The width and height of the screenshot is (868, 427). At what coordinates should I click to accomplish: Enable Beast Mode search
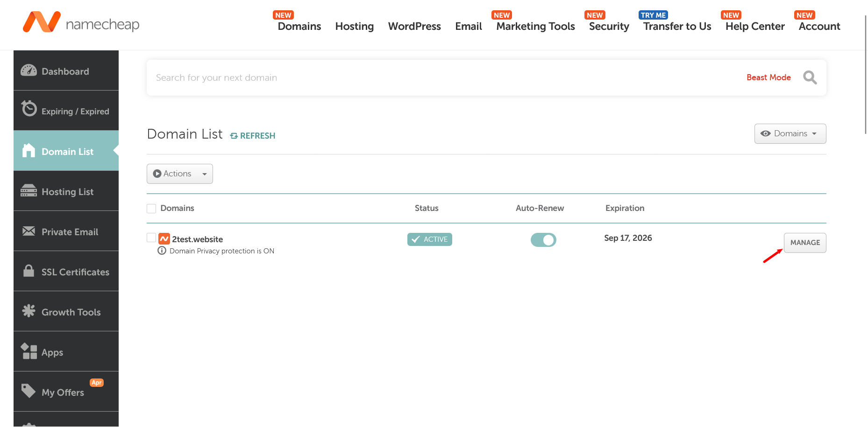click(768, 77)
